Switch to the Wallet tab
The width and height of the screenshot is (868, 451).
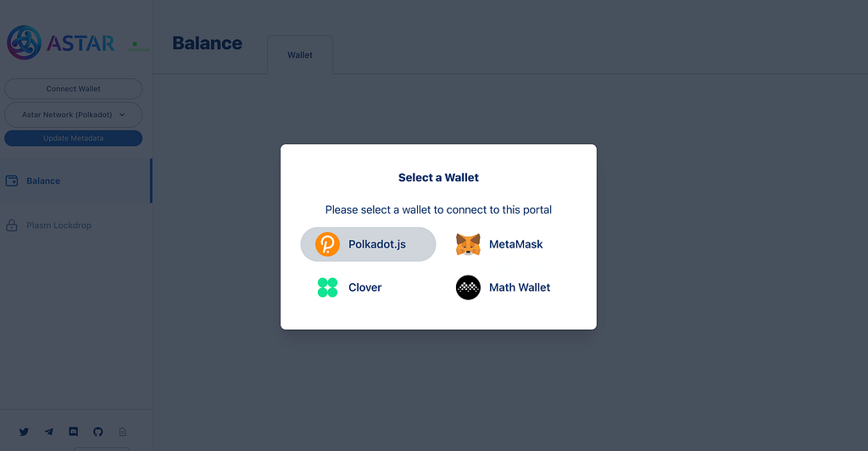pyautogui.click(x=300, y=55)
